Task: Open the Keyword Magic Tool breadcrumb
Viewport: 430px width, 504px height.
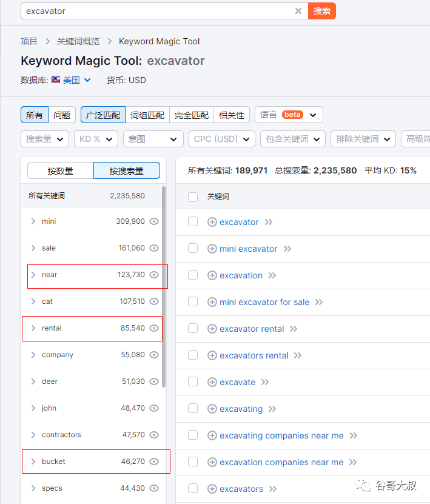Action: click(159, 41)
